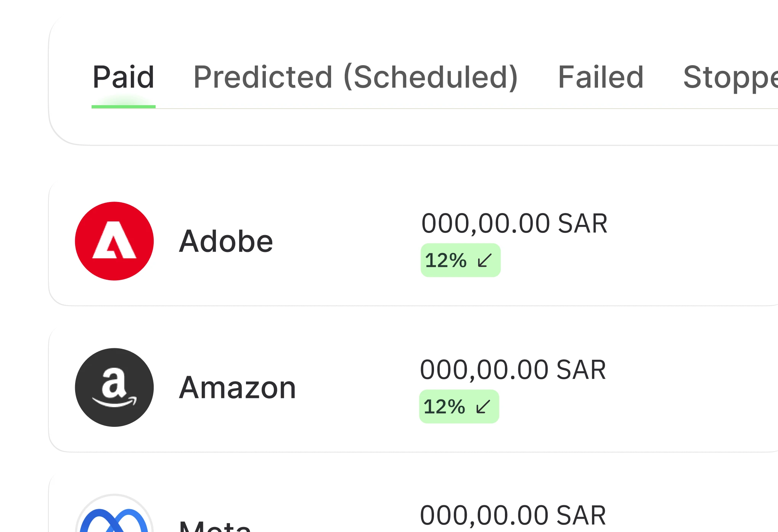Click Amazon's 000,00.00 SAR amount
The height and width of the screenshot is (532, 778).
[513, 370]
